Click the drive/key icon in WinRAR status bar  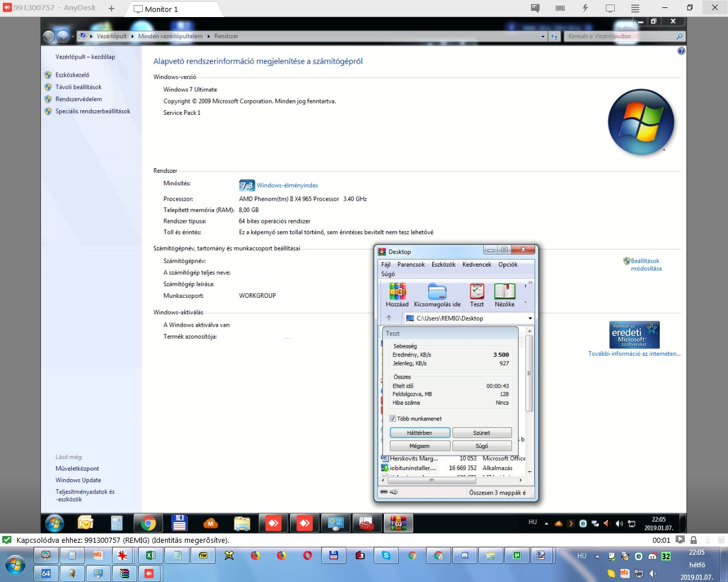pyautogui.click(x=389, y=492)
